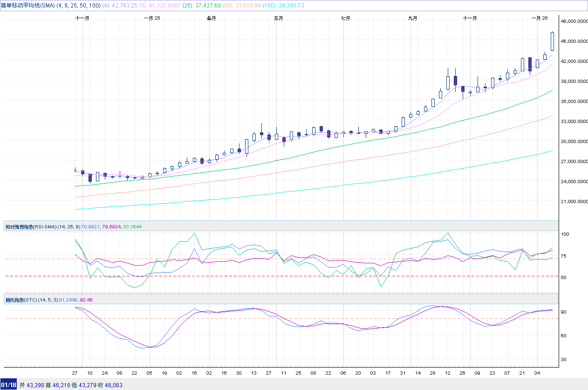Click the 48,000.0000 price axis label

[574, 21]
